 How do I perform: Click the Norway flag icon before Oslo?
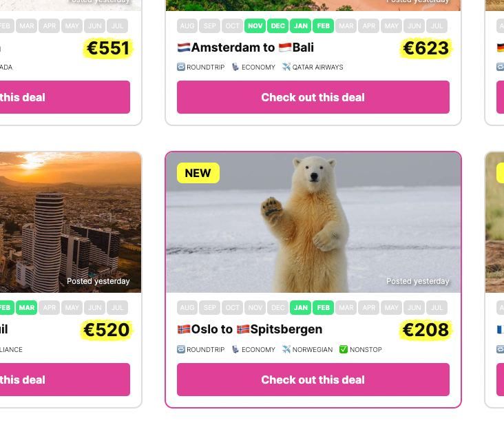click(x=184, y=329)
